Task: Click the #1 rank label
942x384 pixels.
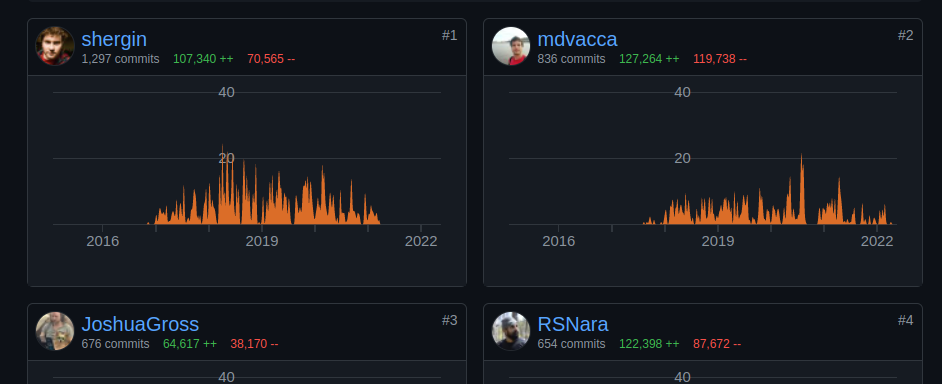Action: [x=449, y=35]
